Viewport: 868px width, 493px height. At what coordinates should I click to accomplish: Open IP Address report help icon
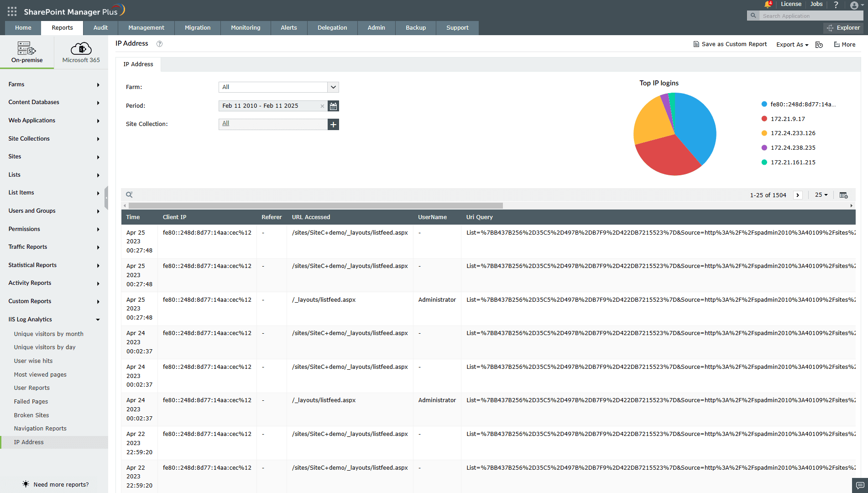pyautogui.click(x=159, y=44)
